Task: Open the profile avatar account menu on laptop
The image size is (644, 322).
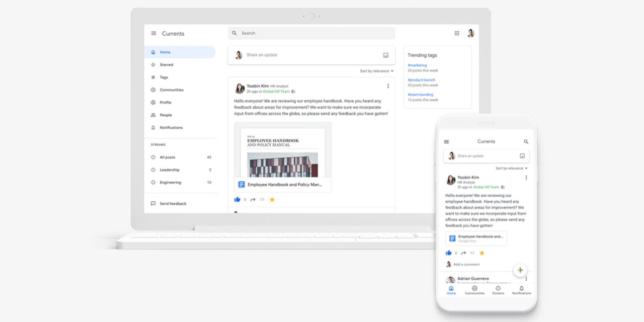Action: 470,33
